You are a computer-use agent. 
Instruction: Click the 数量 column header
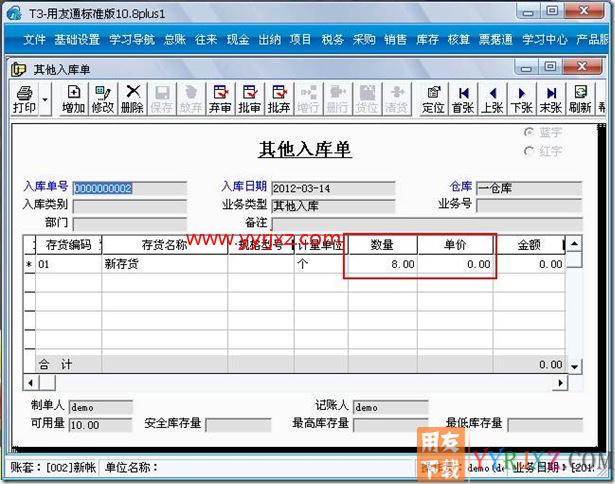point(382,245)
